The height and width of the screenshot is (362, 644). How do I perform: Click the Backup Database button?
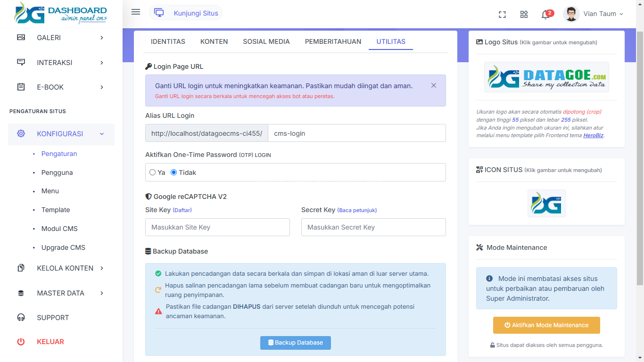coord(295,343)
